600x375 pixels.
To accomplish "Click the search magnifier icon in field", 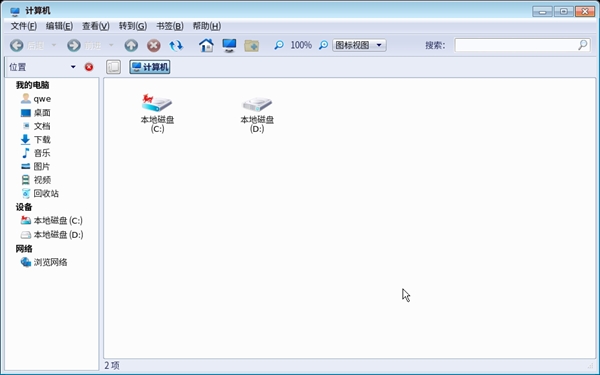I will click(x=582, y=45).
